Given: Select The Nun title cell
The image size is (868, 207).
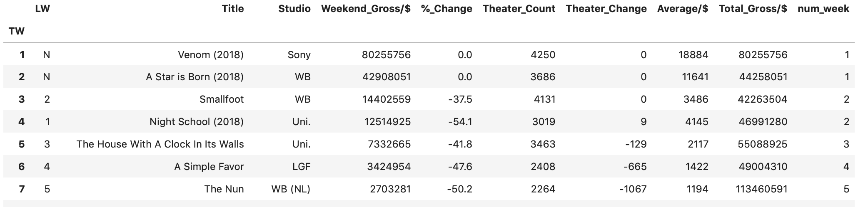Looking at the screenshot, I should [224, 189].
